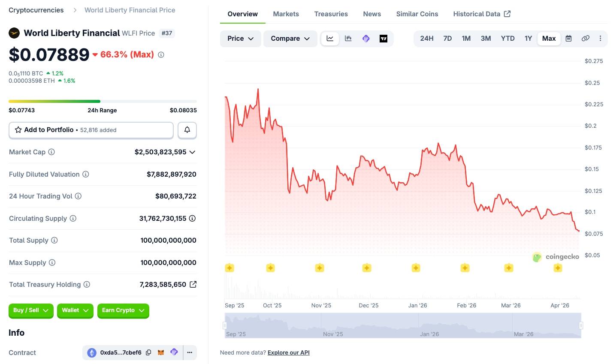This screenshot has height=364, width=613.
Task: Switch to candlestick chart view
Action: pyautogui.click(x=348, y=39)
